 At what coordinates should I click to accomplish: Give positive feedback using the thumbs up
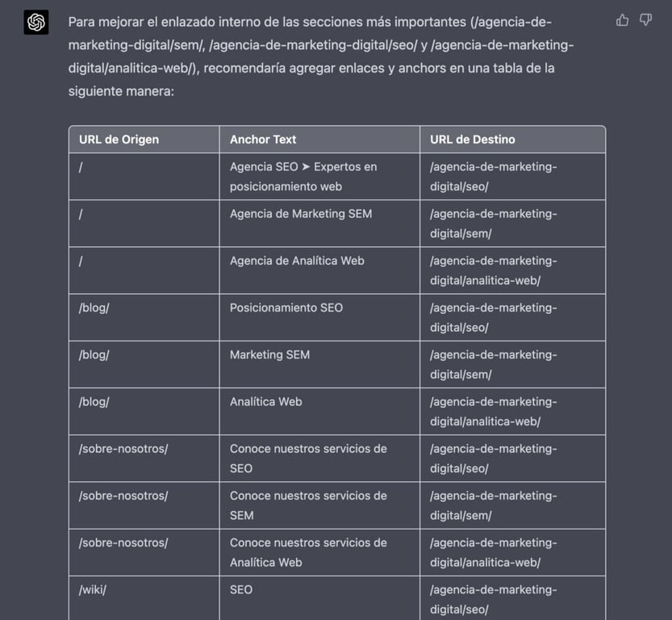tap(622, 19)
